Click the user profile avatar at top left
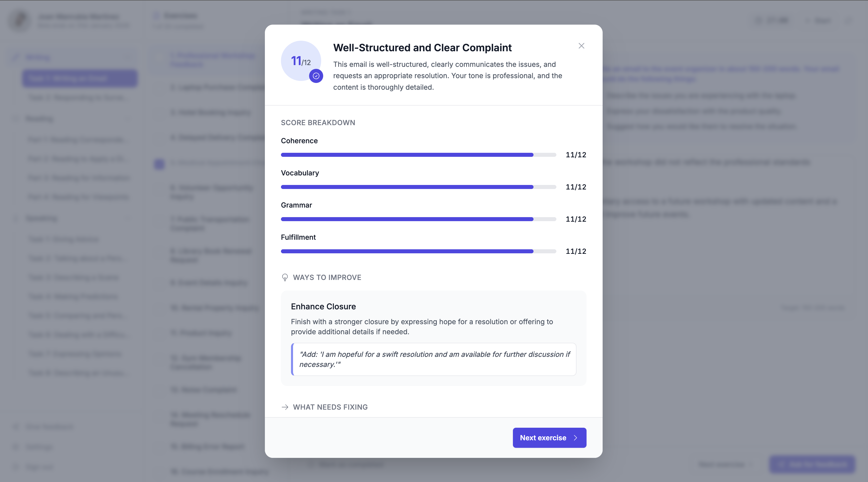Viewport: 868px width, 482px height. 19,21
